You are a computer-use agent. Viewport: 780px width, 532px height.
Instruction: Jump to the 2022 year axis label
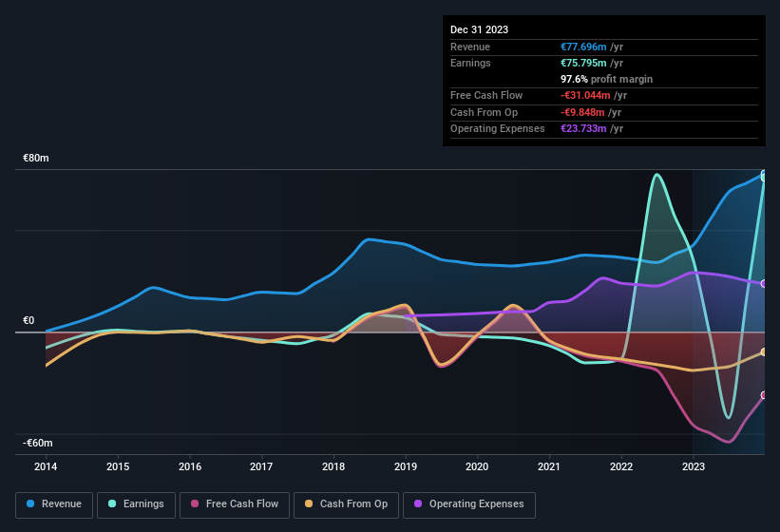pos(621,466)
